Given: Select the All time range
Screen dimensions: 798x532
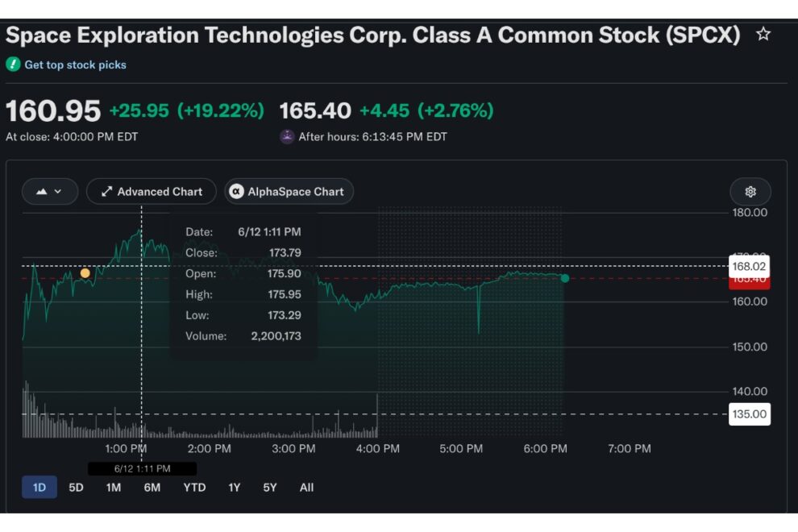Looking at the screenshot, I should (306, 487).
